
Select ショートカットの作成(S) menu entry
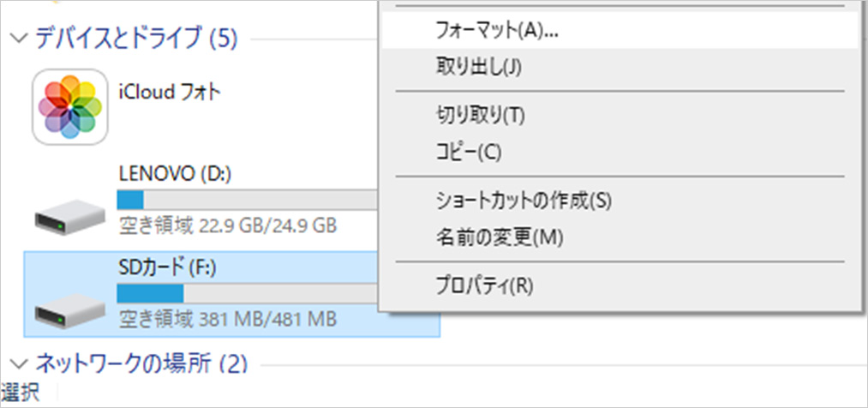point(524,201)
